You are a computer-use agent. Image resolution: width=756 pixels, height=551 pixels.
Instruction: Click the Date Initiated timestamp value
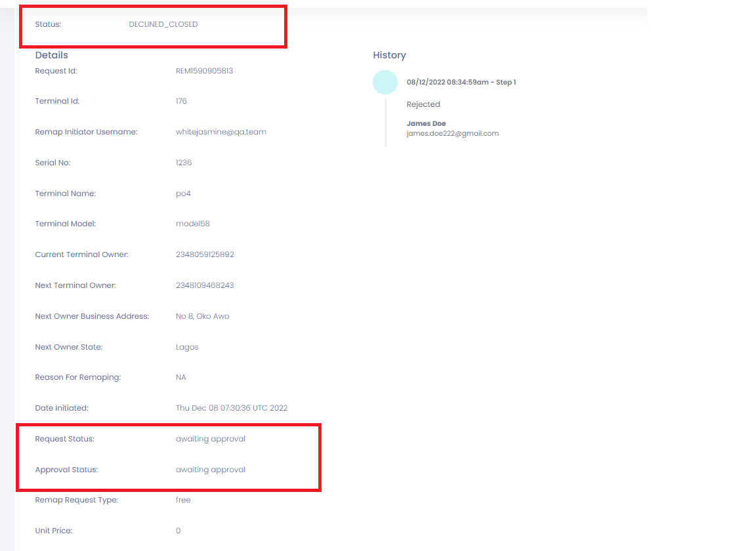231,408
